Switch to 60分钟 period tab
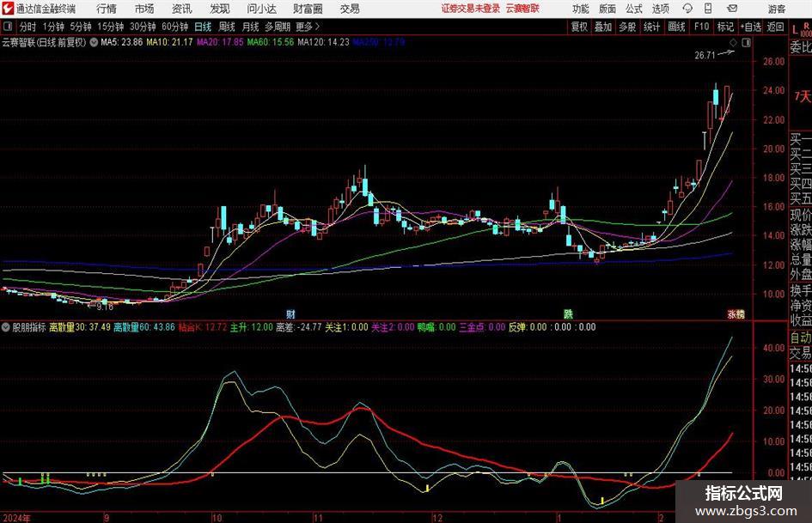This screenshot has height=523, width=812. point(174,27)
